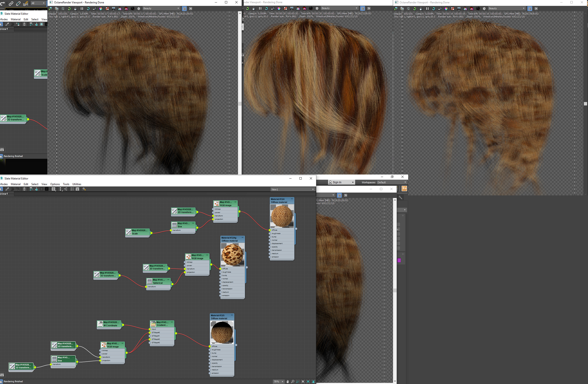This screenshot has height=384, width=588.
Task: Click the lock viewport icon in left Octane toolbar
Action: pos(75,9)
